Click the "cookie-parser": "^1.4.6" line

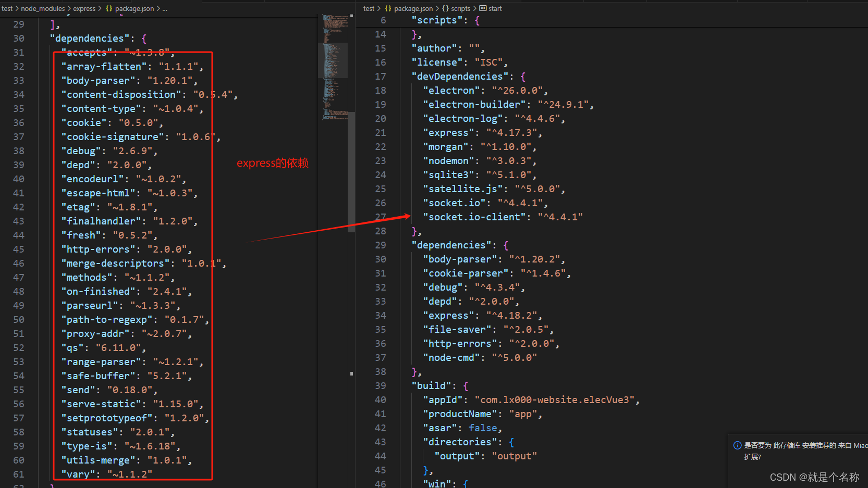pos(497,273)
